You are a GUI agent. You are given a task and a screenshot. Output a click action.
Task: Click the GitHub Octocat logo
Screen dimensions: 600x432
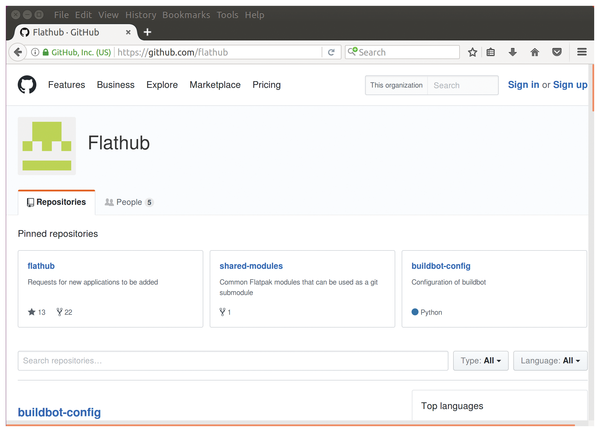27,85
